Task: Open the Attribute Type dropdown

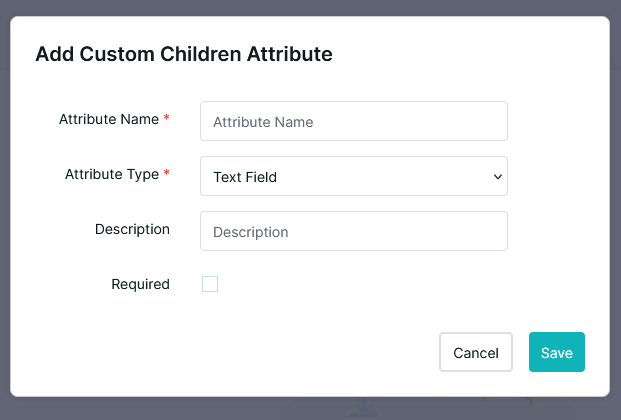Action: tap(353, 176)
